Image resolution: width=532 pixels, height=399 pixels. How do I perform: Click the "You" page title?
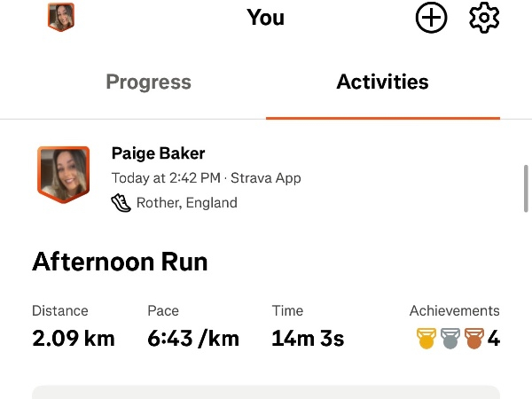click(265, 17)
